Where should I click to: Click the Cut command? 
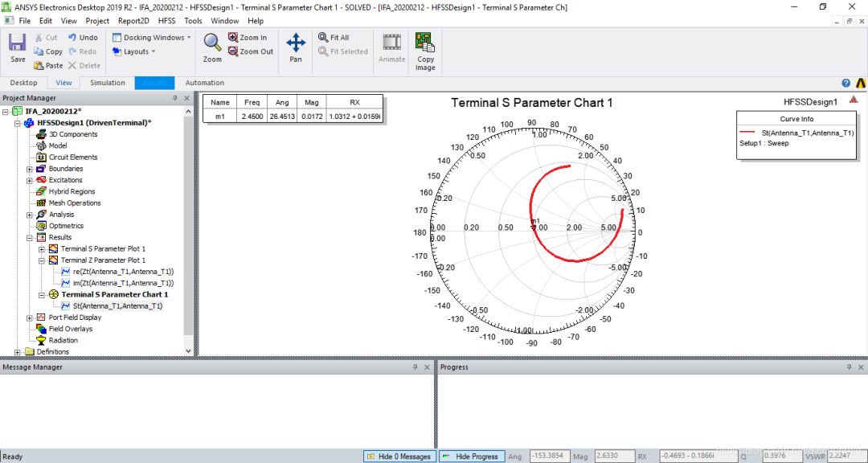click(45, 38)
